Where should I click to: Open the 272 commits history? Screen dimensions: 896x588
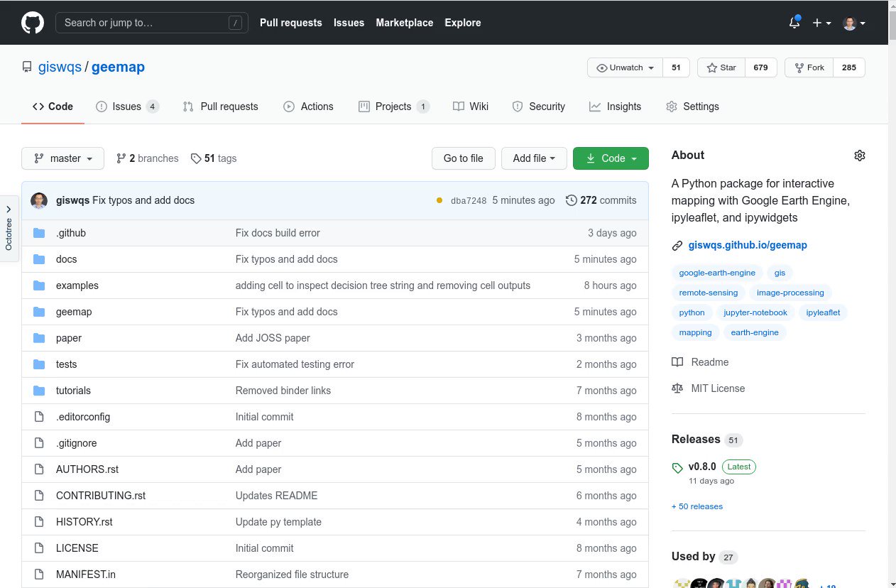click(x=601, y=200)
